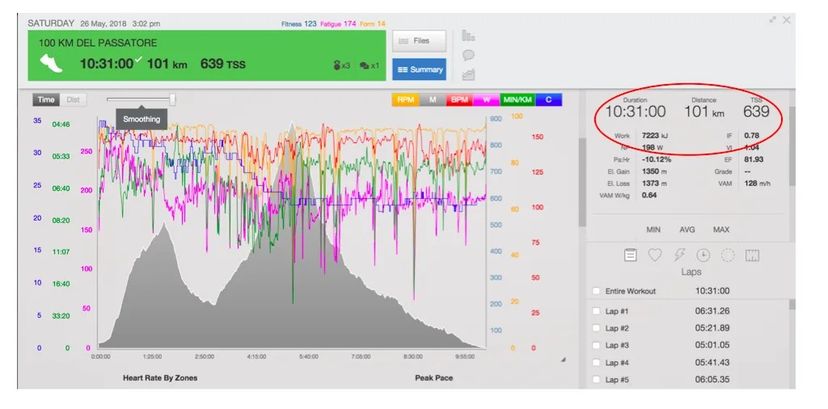Viewport: 828px width, 409px height.
Task: Toggle the MIN/KM pace series
Action: [518, 100]
